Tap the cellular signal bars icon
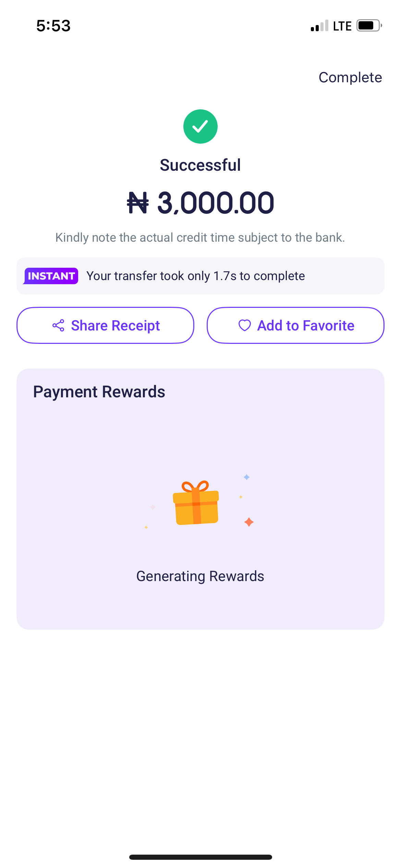The image size is (401, 868). [319, 26]
